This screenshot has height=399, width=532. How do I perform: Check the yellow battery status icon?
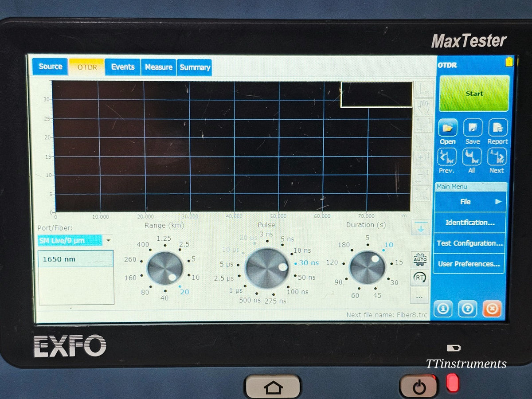[x=509, y=62]
